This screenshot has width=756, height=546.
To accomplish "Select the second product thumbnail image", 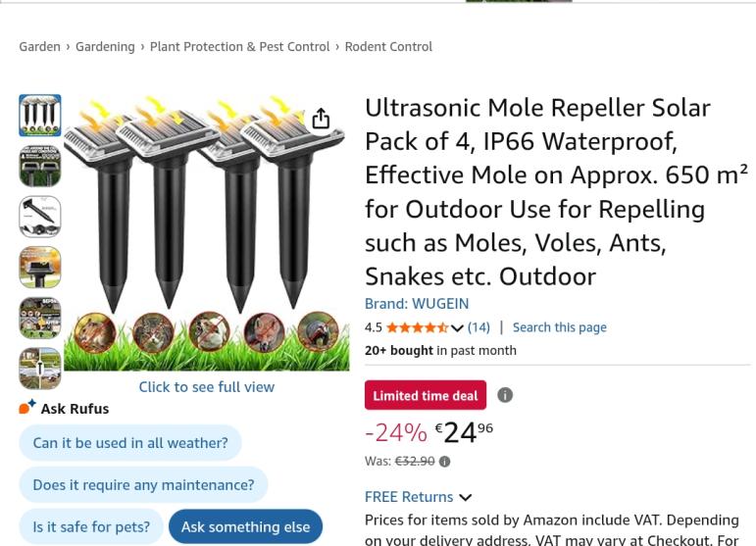I will (40, 166).
